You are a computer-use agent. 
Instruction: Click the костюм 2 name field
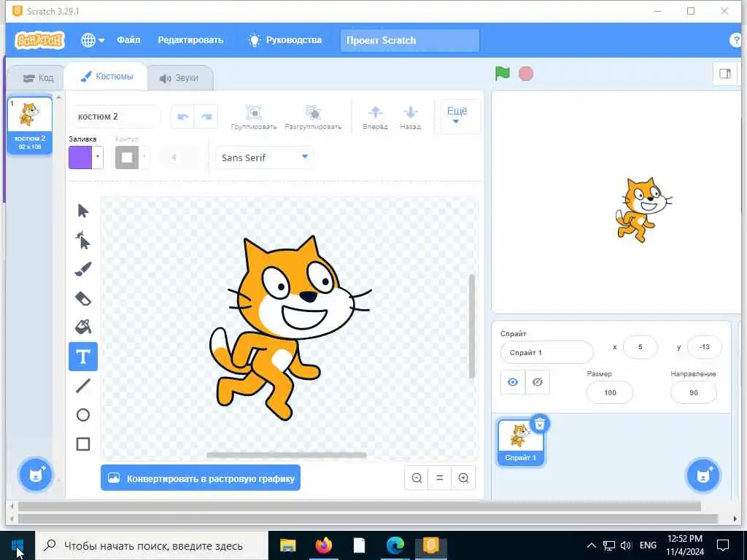coord(117,117)
